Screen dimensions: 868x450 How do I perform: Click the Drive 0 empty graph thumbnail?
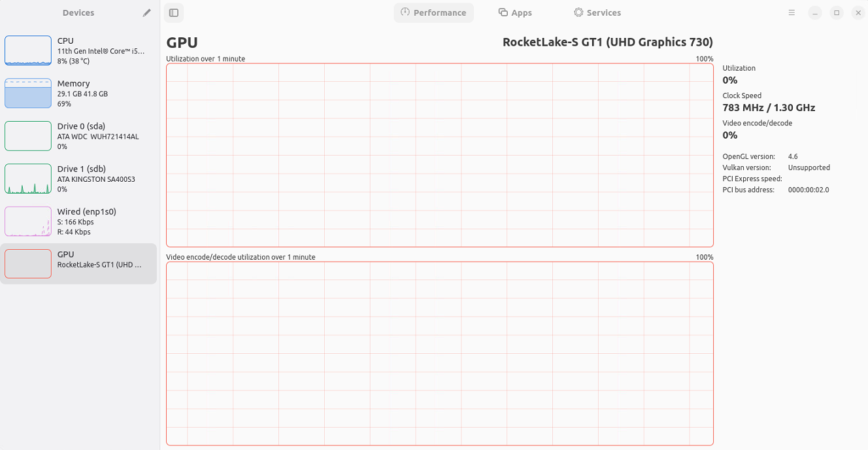point(28,136)
